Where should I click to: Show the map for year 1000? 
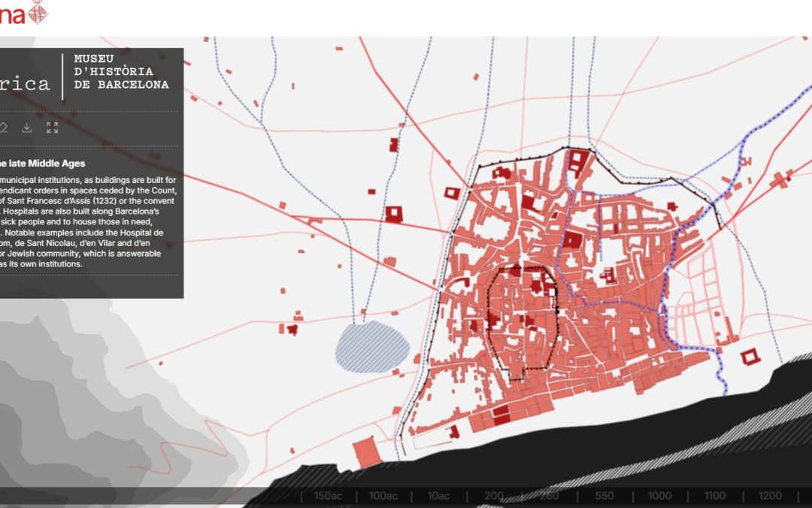pos(659,496)
